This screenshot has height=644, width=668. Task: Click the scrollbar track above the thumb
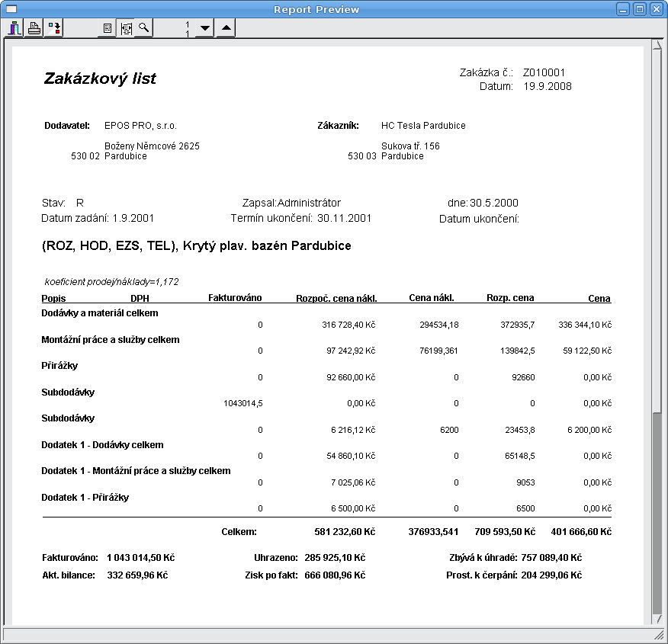coord(657,229)
